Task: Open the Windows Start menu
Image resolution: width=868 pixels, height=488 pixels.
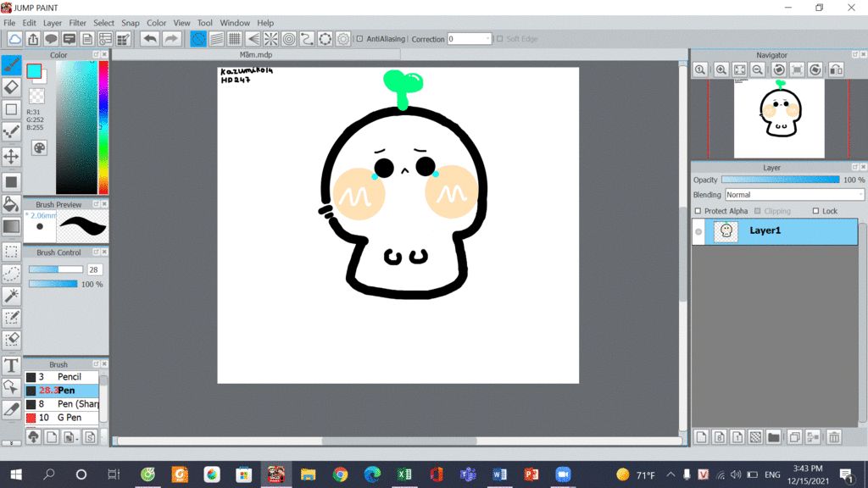Action: click(x=16, y=474)
